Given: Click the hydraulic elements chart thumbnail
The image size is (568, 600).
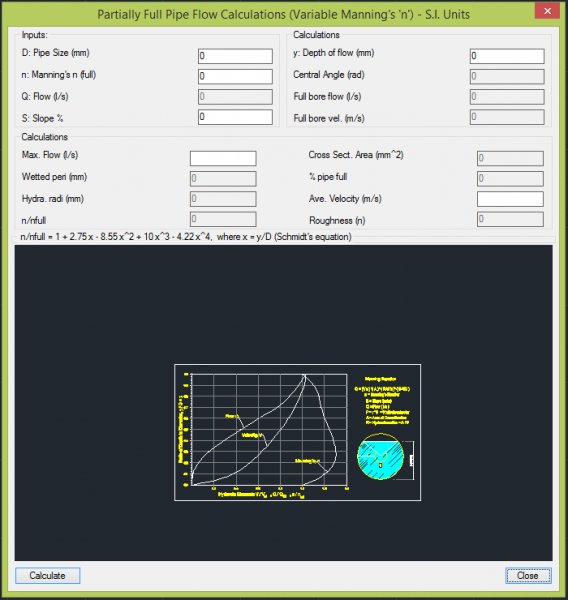Looking at the screenshot, I should coord(297,432).
